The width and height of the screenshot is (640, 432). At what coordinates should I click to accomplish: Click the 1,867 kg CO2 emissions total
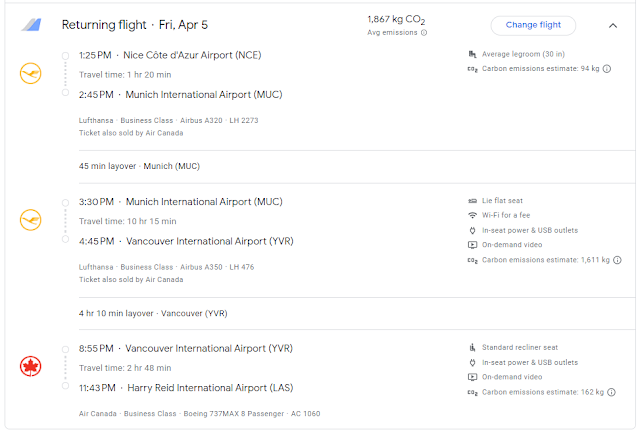click(x=397, y=19)
